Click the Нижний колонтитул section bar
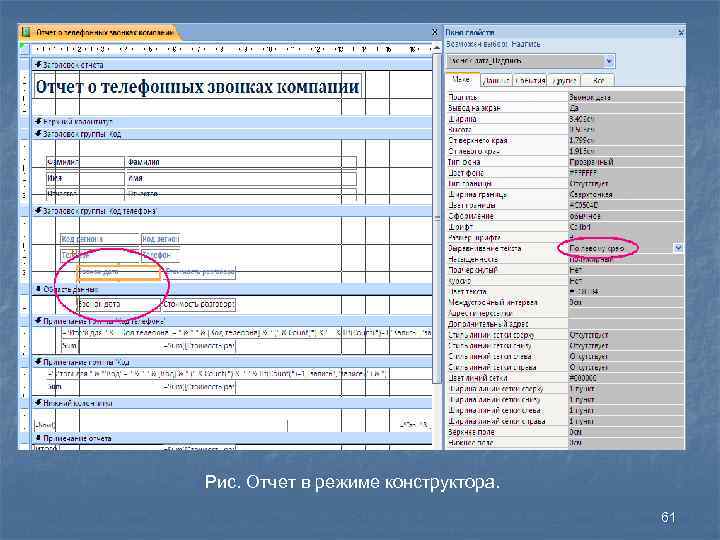The width and height of the screenshot is (720, 540). [232, 403]
